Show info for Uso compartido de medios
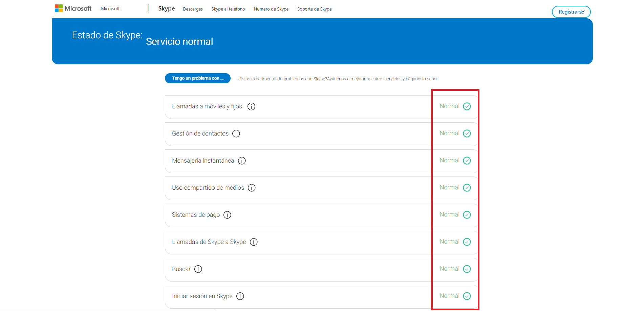The height and width of the screenshot is (311, 644). 252,188
